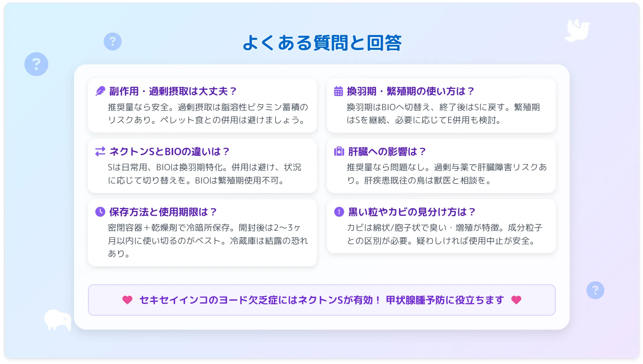Click the answer text starting カビは綿状/胞子状
Image resolution: width=643 pixels, height=364 pixels.
[x=445, y=234]
